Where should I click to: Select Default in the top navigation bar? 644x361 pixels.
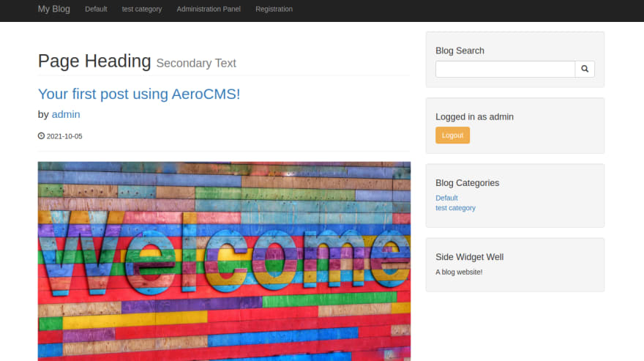tap(96, 9)
